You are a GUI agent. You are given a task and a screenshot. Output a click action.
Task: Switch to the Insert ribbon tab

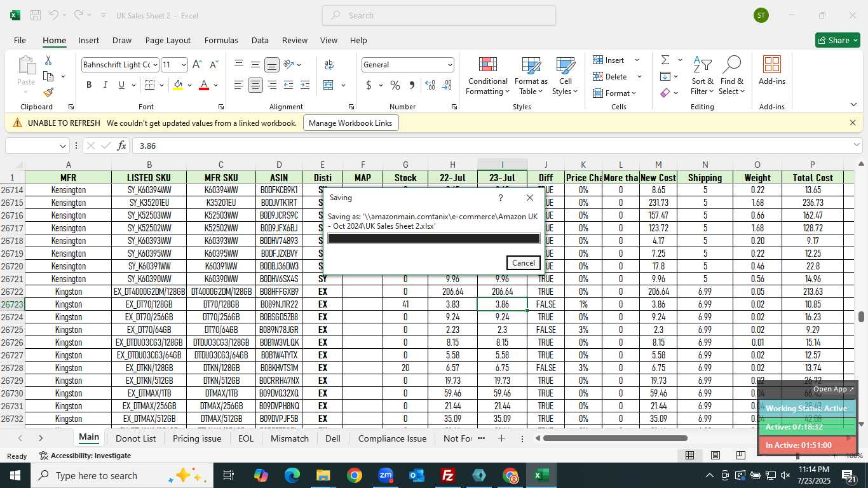pos(89,40)
